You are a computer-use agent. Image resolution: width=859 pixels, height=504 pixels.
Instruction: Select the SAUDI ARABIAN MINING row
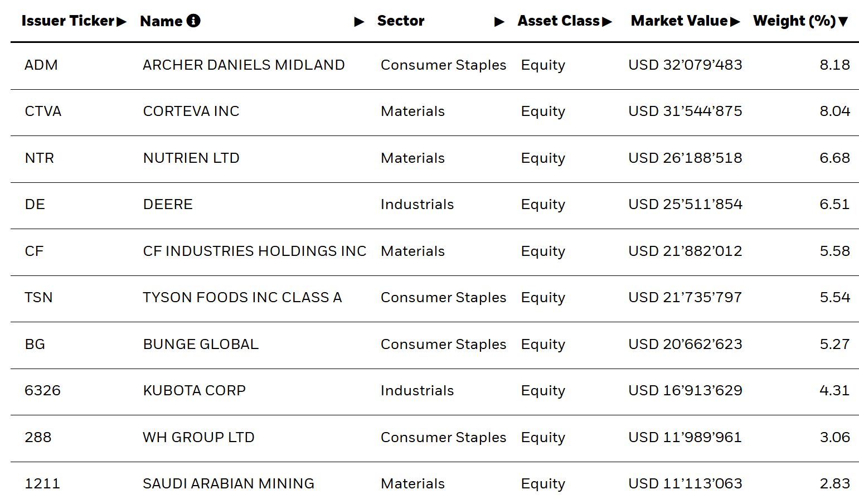(x=435, y=483)
